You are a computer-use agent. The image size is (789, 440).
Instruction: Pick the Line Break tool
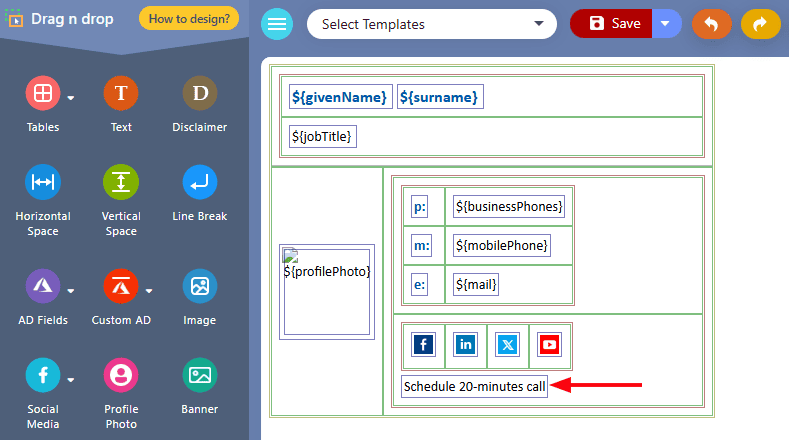[200, 182]
